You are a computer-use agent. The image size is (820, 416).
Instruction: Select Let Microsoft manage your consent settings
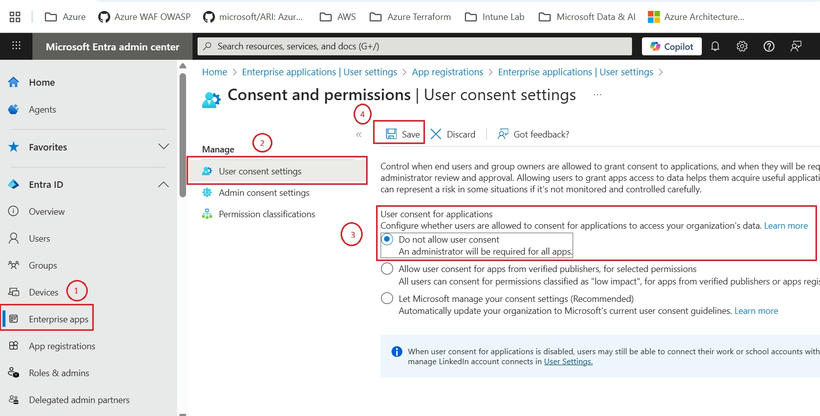[387, 299]
